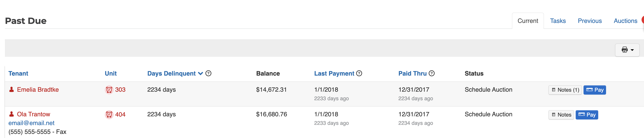Screen dimensions: 644x138
Task: Open Notes (1) for Emelia Bradtke
Action: pos(565,90)
